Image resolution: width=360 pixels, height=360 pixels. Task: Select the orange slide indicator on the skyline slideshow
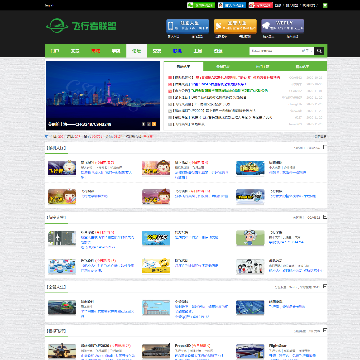154,124
